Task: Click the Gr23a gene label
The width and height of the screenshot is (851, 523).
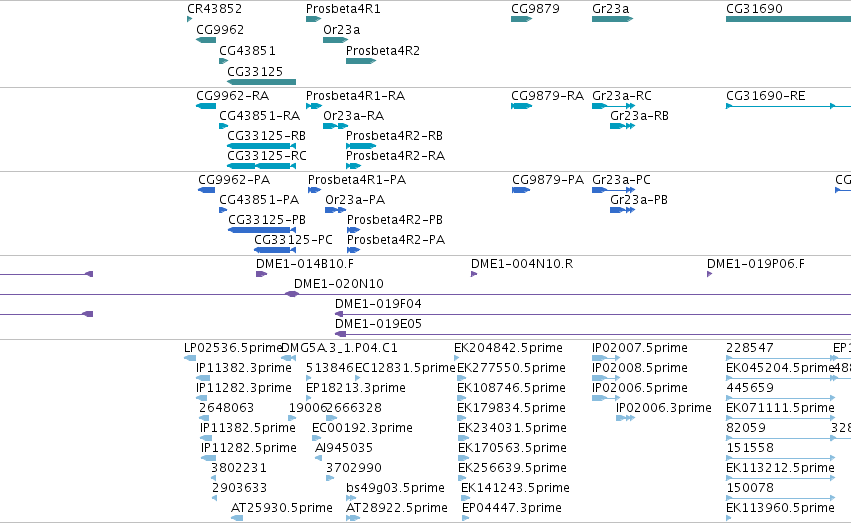Action: point(611,9)
